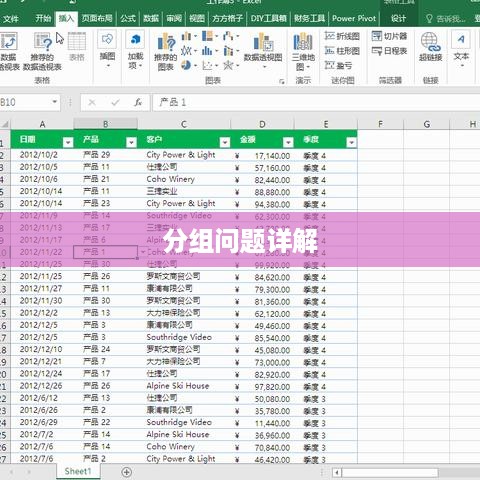Expand the column chart type dropdown arrow
480x480 pixels.
pos(195,36)
